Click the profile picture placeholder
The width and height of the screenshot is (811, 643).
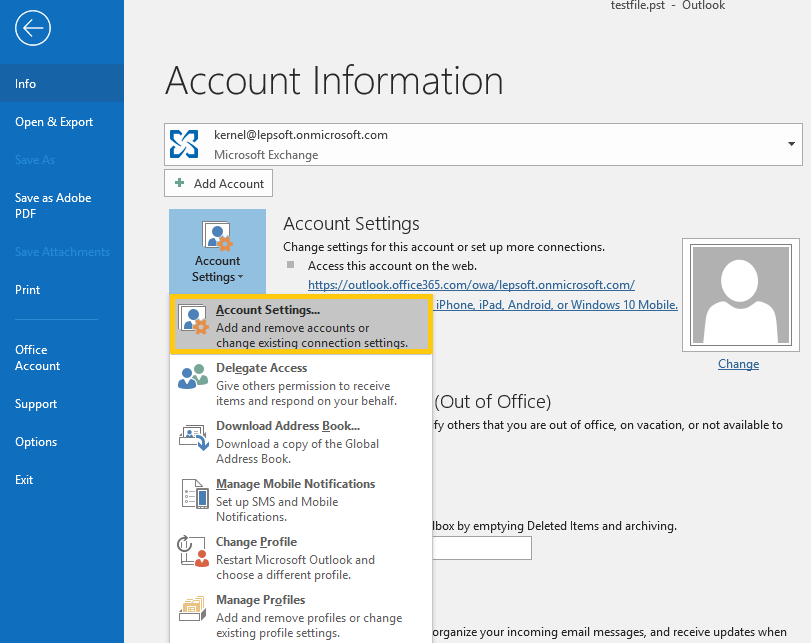pos(740,294)
